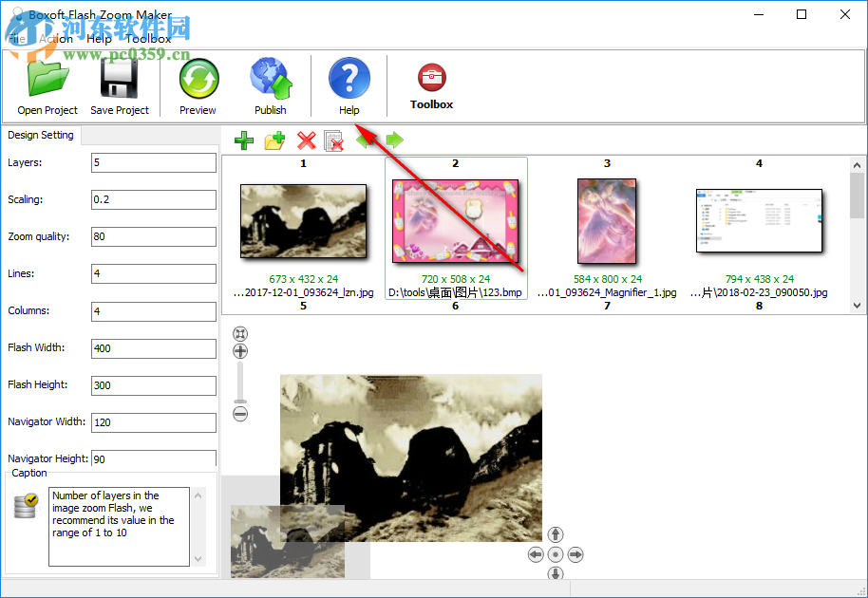Screen dimensions: 868x598
Task: Switch to the Design Setting tab
Action: 41,135
